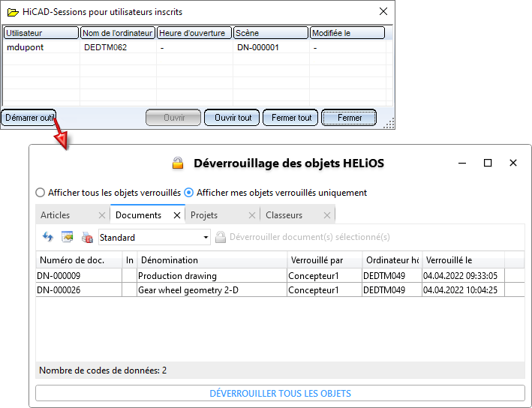
Task: Switch to the Projets tab
Action: click(223, 215)
